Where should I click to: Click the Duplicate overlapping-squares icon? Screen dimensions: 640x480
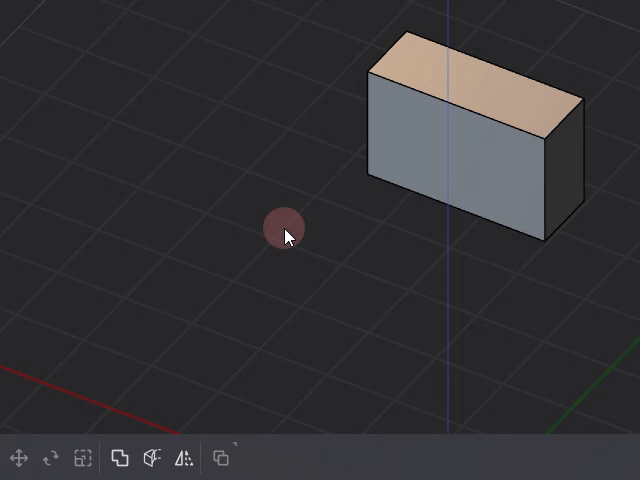pos(120,458)
